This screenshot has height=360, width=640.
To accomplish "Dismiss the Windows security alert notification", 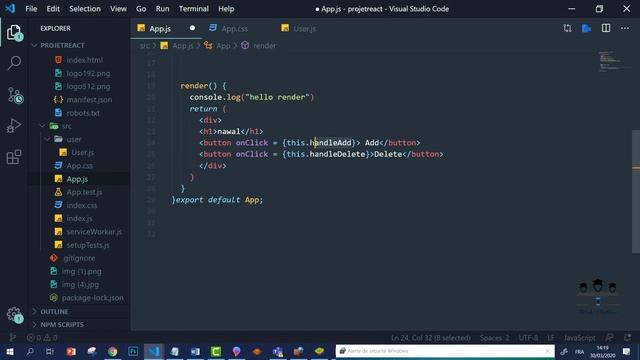I will point(547,351).
